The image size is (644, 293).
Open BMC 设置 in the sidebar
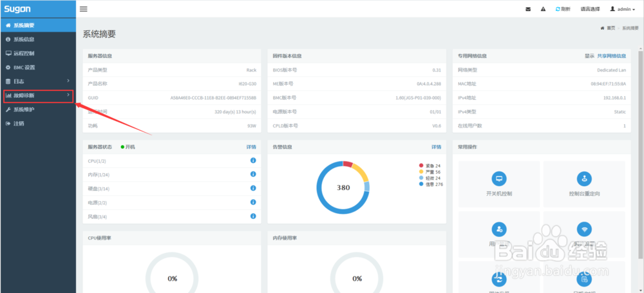click(38, 68)
